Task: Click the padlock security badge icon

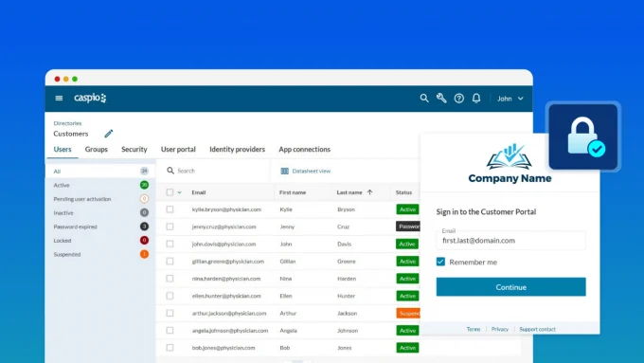Action: point(583,136)
